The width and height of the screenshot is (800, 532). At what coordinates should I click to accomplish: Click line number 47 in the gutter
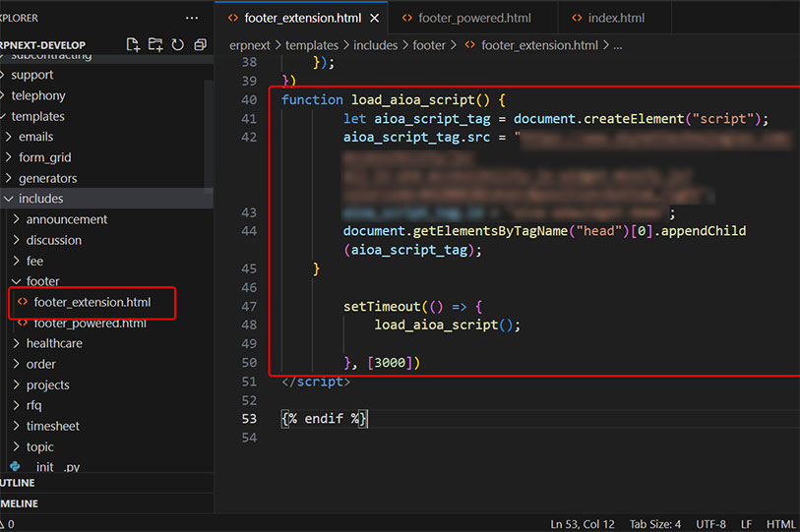click(x=249, y=307)
